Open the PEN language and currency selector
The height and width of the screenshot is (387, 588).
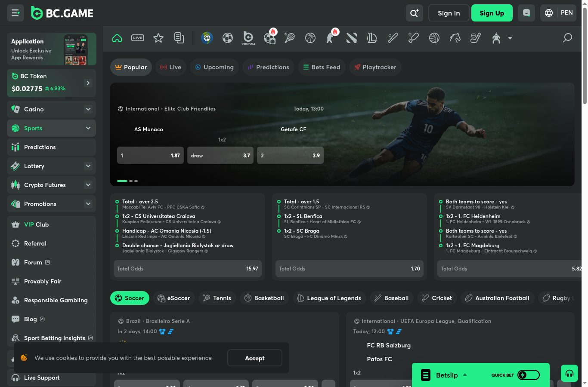(558, 13)
